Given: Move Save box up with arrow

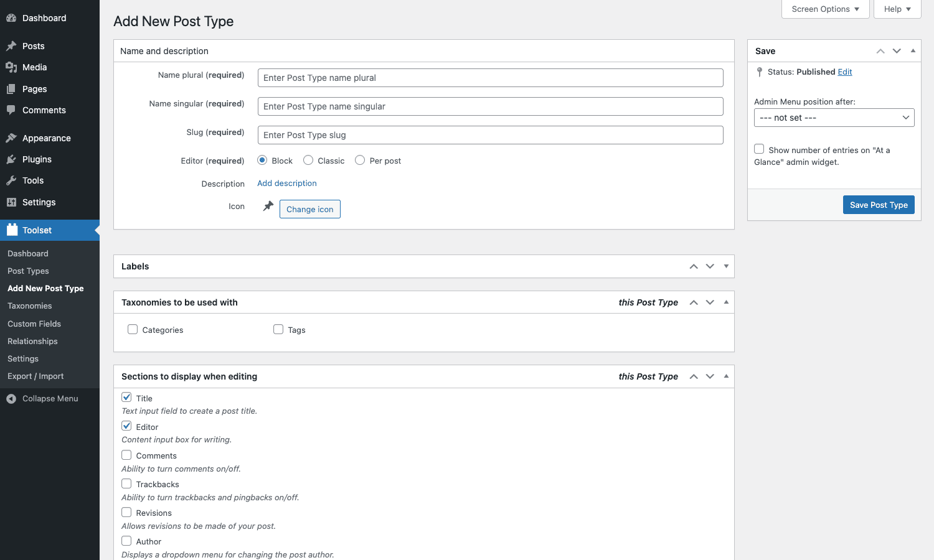Looking at the screenshot, I should 880,51.
